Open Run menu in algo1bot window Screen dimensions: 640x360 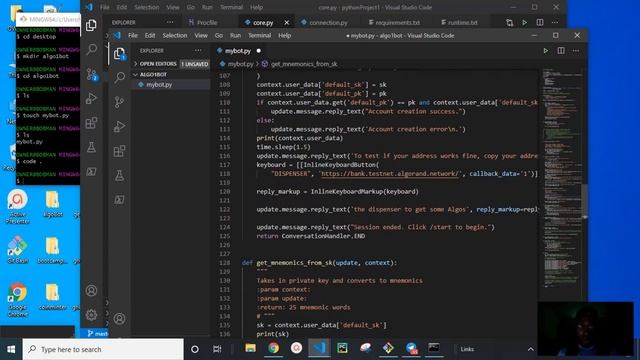(235, 36)
